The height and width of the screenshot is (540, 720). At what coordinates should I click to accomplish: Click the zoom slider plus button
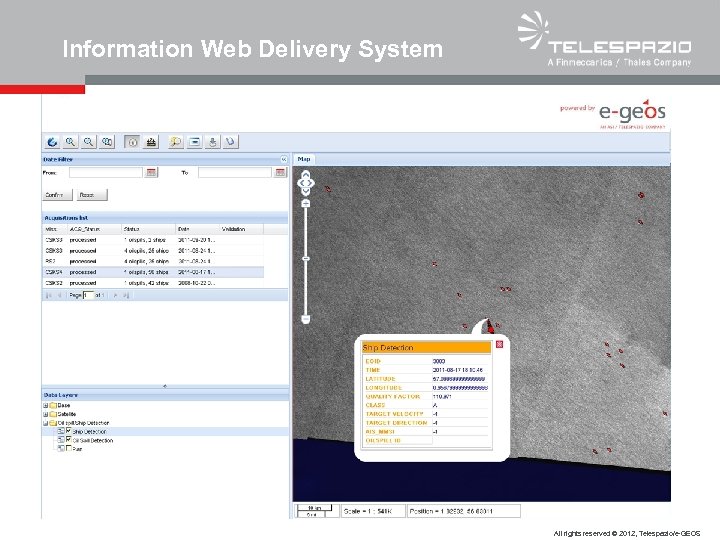306,203
